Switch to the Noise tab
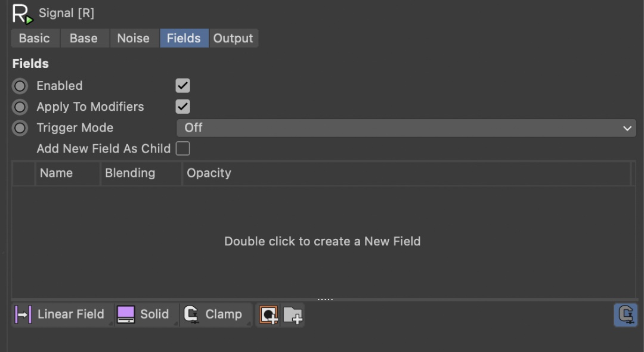 click(134, 38)
